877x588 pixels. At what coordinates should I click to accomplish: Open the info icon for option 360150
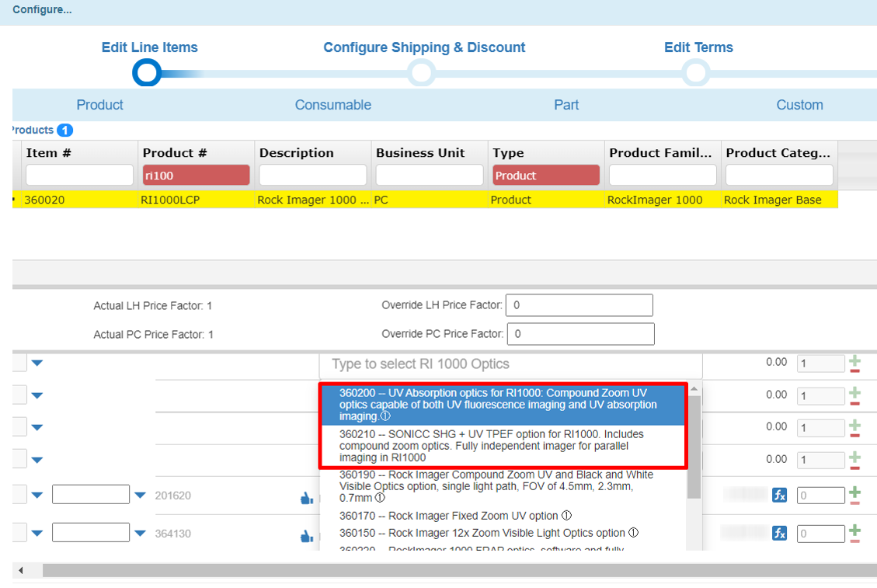coord(634,533)
